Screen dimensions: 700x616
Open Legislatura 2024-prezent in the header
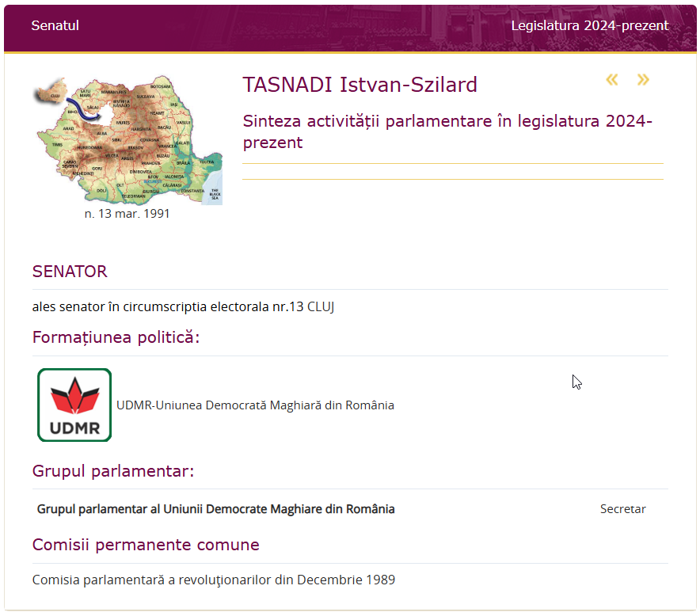589,25
